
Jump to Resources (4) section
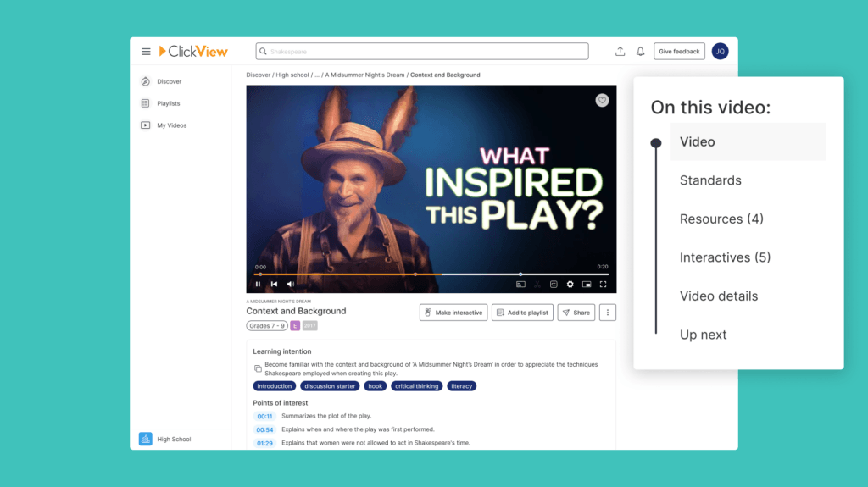pyautogui.click(x=721, y=219)
